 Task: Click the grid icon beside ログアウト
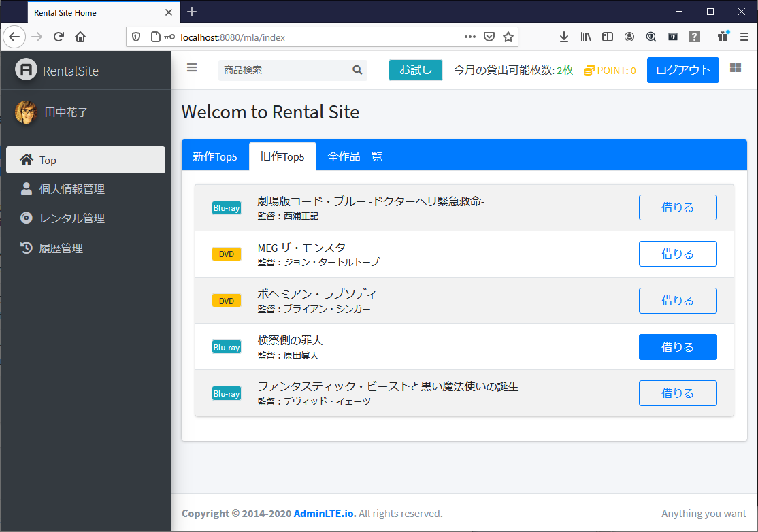[735, 69]
